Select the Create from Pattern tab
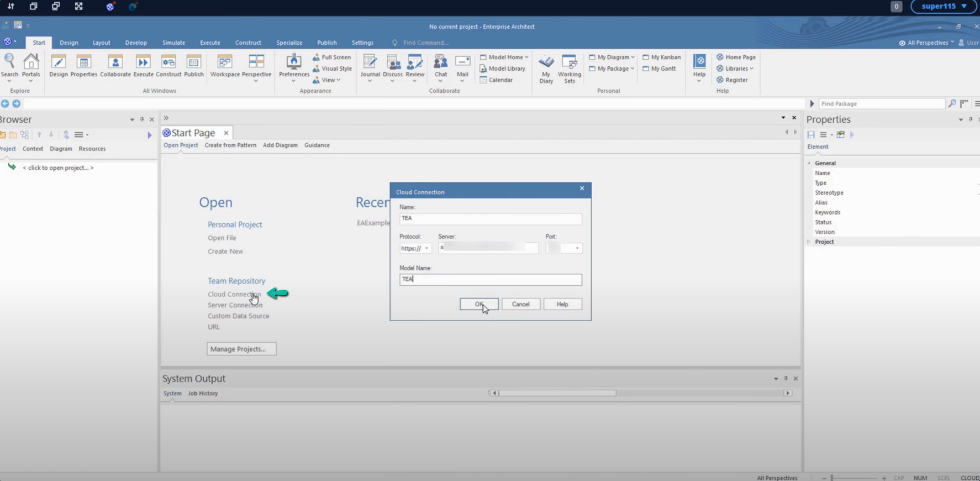This screenshot has height=481, width=980. pyautogui.click(x=230, y=145)
